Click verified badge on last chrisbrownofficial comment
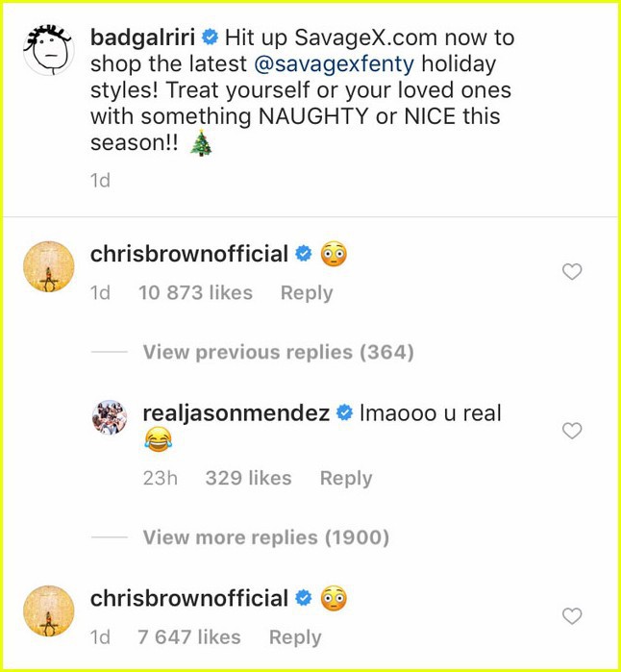This screenshot has height=672, width=621. tap(304, 598)
